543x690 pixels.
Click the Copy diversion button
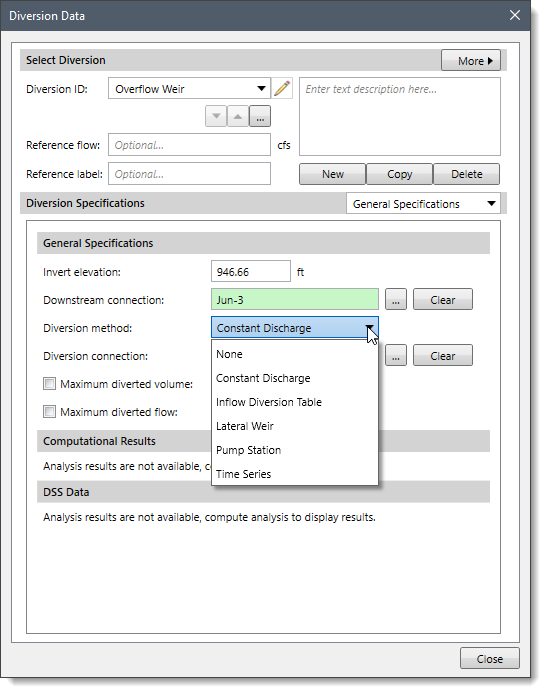tap(400, 174)
